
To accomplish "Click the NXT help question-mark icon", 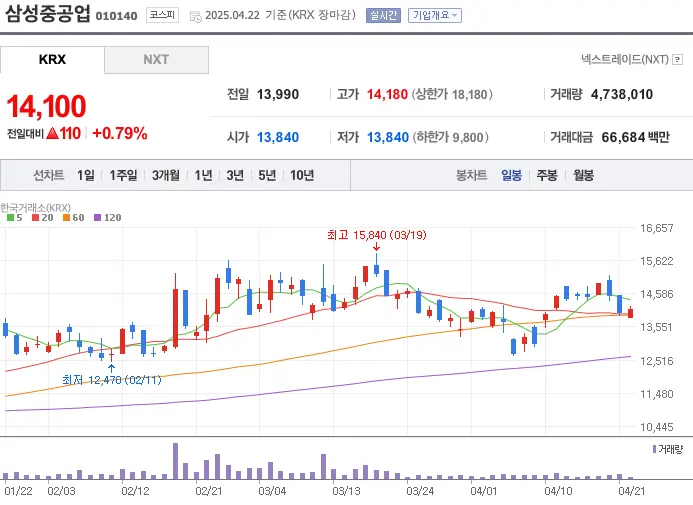I will [677, 60].
